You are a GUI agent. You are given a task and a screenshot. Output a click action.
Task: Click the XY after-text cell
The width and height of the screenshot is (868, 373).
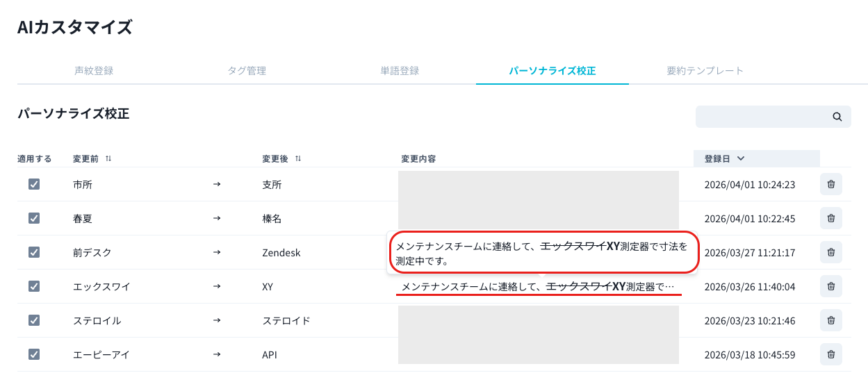(x=268, y=286)
